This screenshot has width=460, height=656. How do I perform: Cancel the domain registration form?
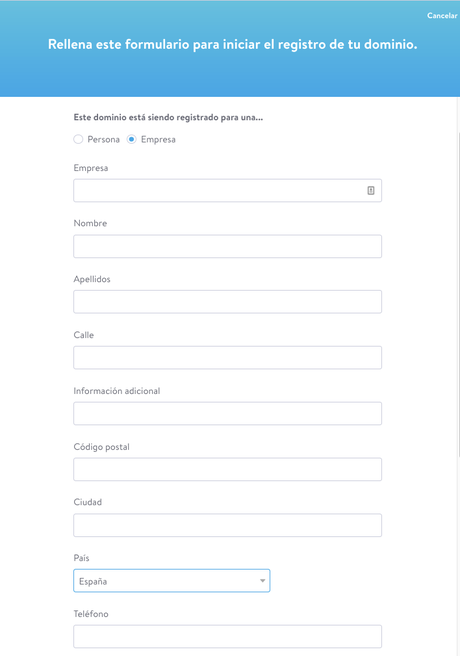(x=442, y=15)
